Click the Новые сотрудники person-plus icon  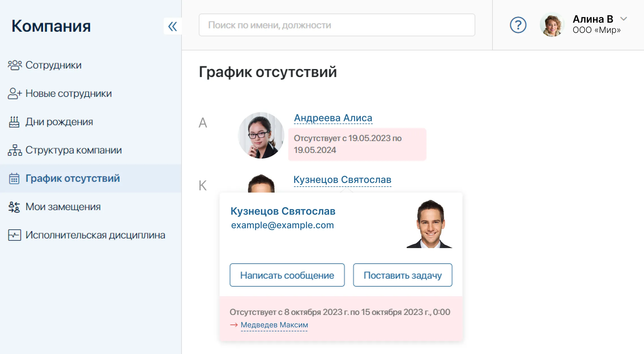click(x=14, y=93)
